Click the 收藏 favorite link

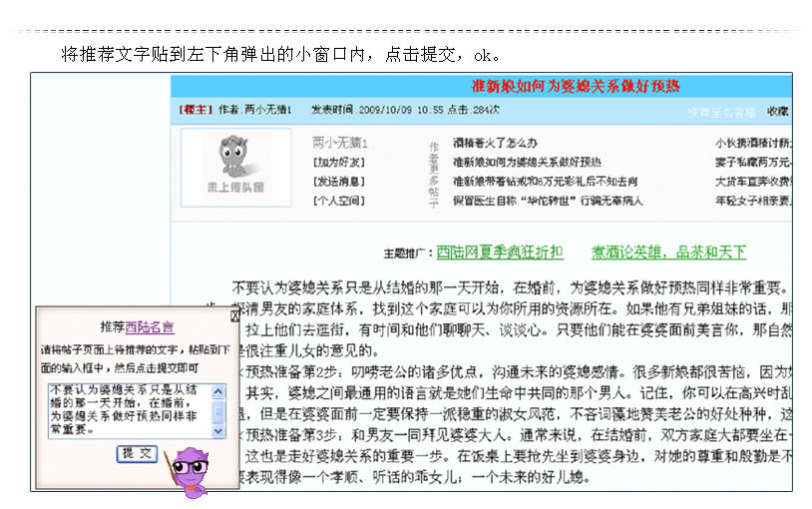click(778, 111)
